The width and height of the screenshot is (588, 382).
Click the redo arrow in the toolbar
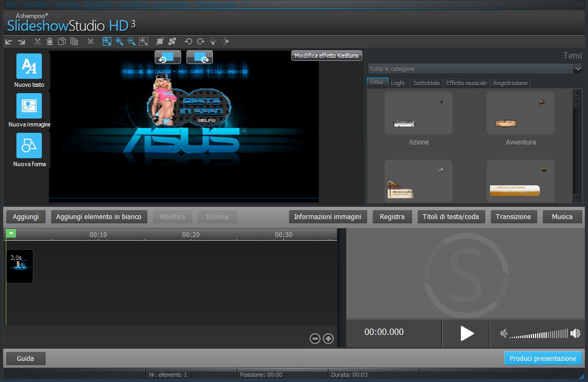click(21, 42)
